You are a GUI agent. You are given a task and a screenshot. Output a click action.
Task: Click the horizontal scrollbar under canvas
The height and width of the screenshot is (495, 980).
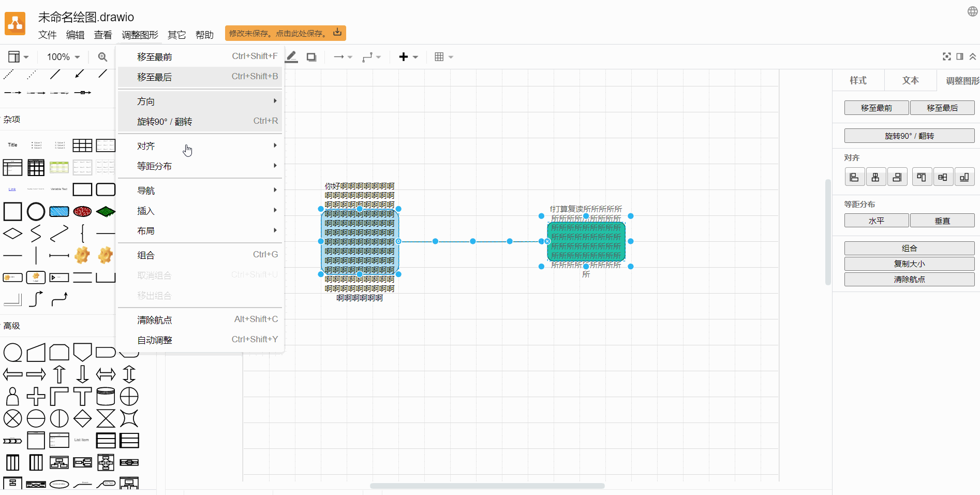[487, 486]
